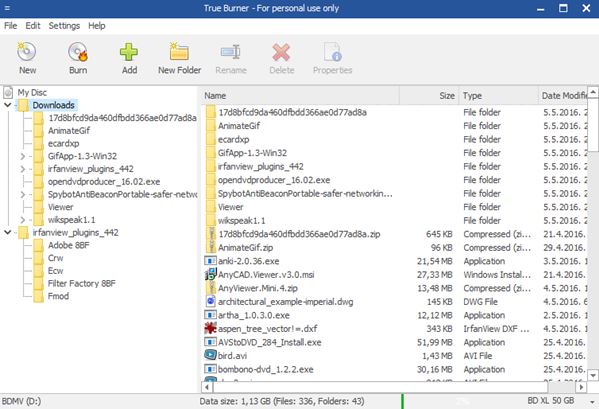
Task: Click the IrfanView DXF type cell
Action: tap(497, 329)
